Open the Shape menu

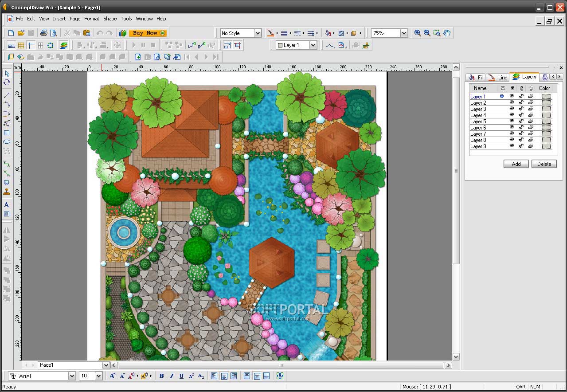(110, 19)
